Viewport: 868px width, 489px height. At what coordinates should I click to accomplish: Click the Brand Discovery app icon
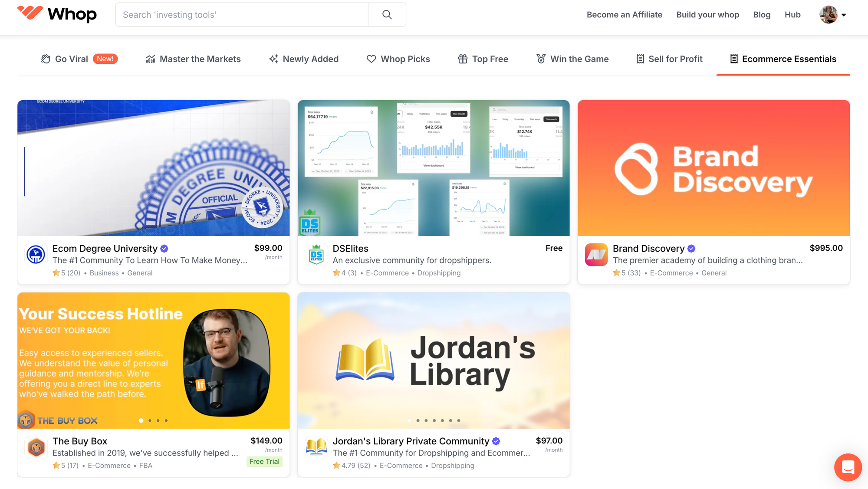pyautogui.click(x=596, y=255)
